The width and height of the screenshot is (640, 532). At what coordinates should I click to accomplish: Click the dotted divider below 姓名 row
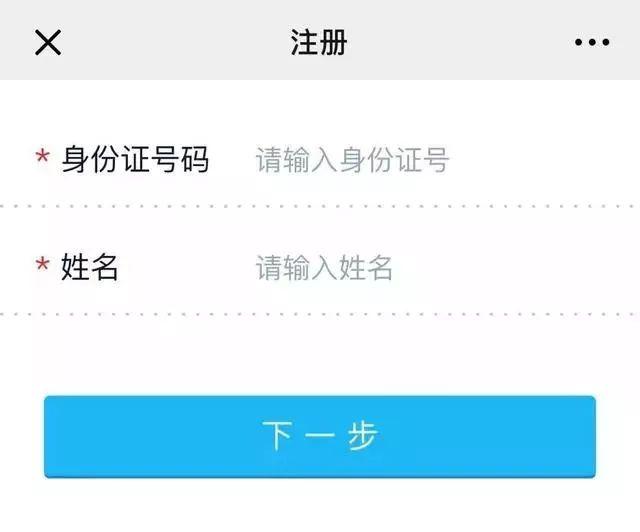tap(320, 314)
